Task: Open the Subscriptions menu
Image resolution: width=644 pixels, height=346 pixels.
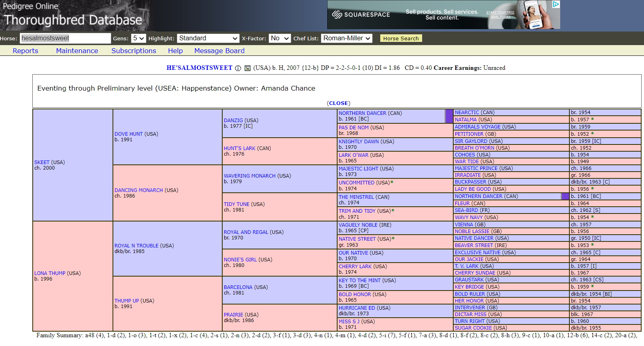Action: pos(134,51)
